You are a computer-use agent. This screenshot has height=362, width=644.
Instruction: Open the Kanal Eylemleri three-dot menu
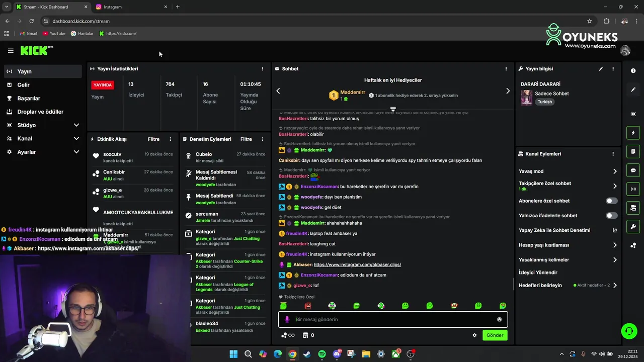click(613, 154)
